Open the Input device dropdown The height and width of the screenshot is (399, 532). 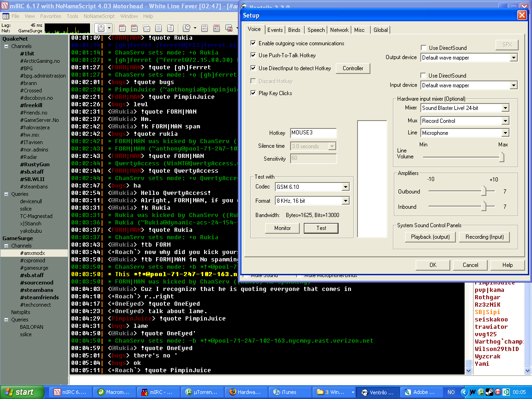pyautogui.click(x=514, y=85)
